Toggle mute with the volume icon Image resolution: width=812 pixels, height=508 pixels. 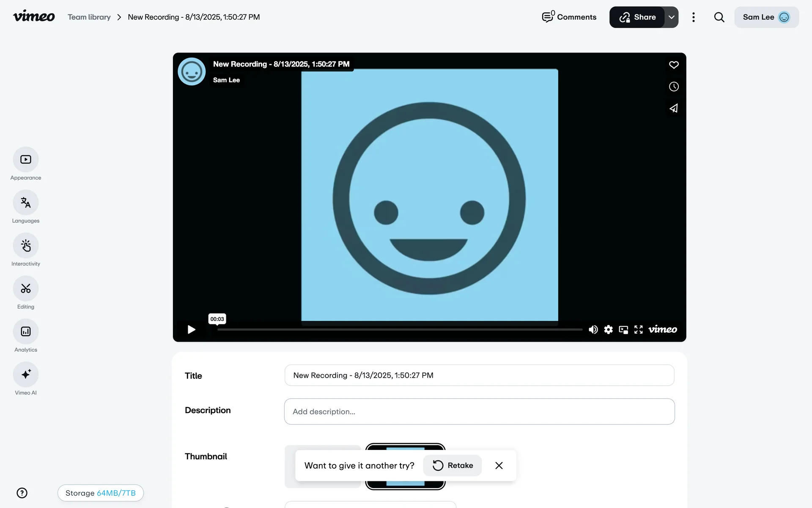(593, 329)
